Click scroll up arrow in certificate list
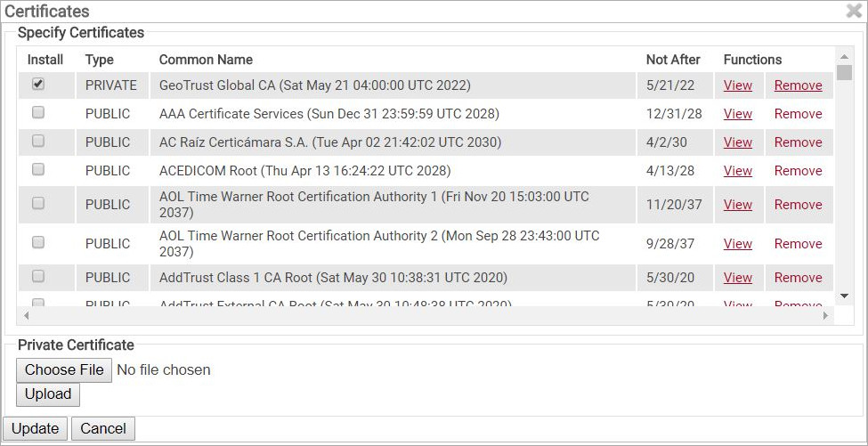 (x=844, y=55)
